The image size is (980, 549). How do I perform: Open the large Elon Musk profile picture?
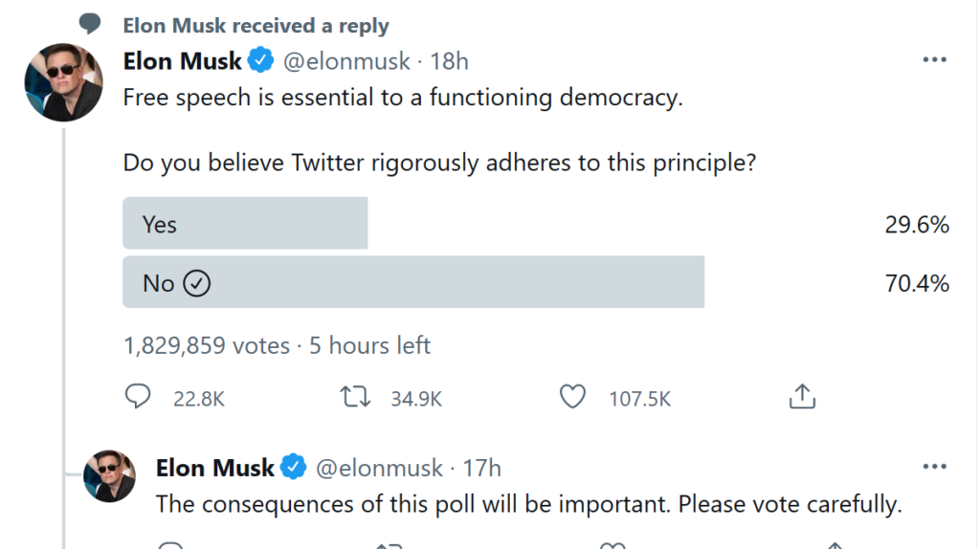point(63,83)
